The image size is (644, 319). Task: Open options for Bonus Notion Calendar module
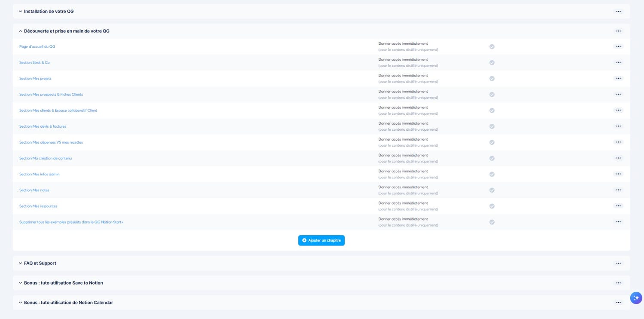pos(618,303)
